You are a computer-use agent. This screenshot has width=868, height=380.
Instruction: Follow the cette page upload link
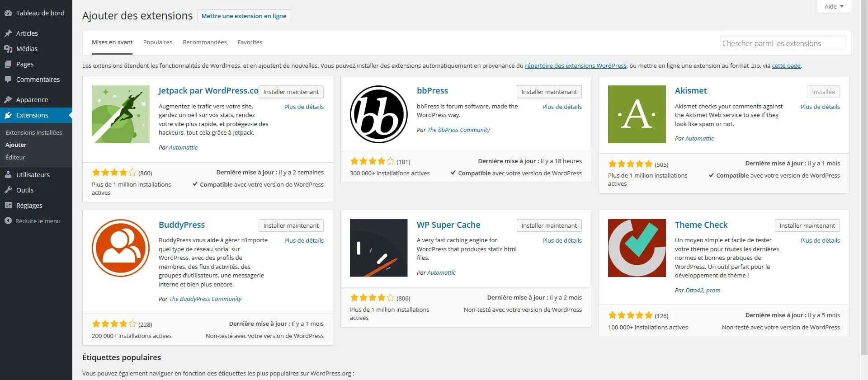click(x=786, y=66)
